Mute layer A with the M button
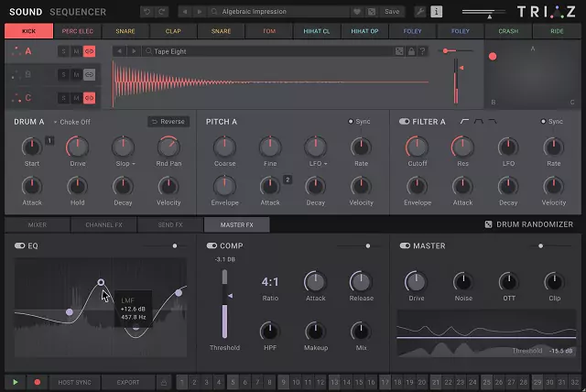 pyautogui.click(x=76, y=51)
